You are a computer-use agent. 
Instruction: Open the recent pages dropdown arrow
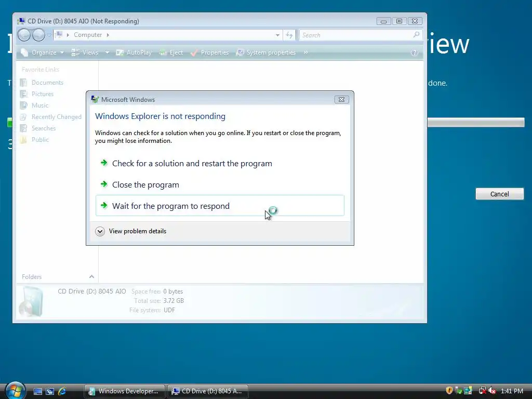tap(49, 35)
